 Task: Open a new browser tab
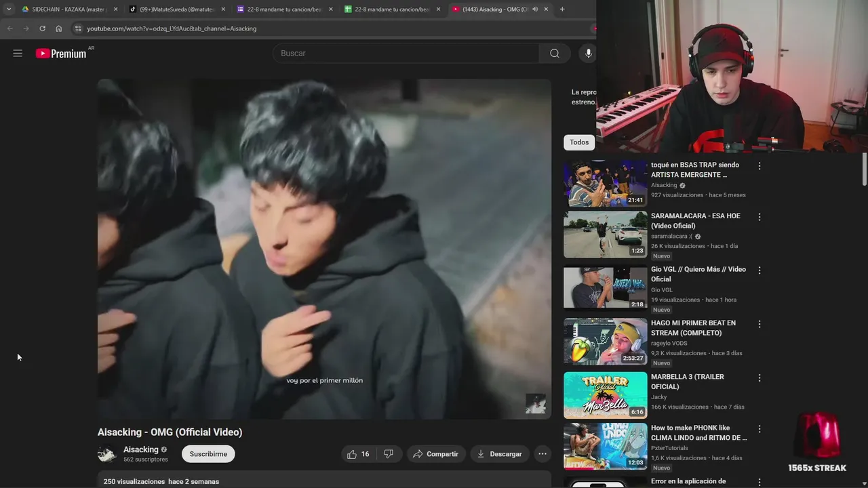click(x=562, y=9)
